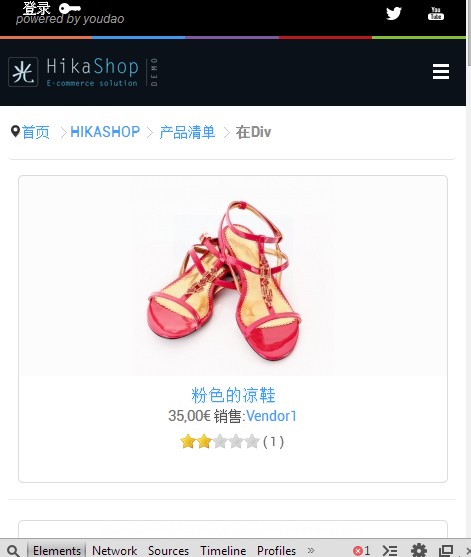
Task: Click the 产品清单 breadcrumb link
Action: point(187,132)
